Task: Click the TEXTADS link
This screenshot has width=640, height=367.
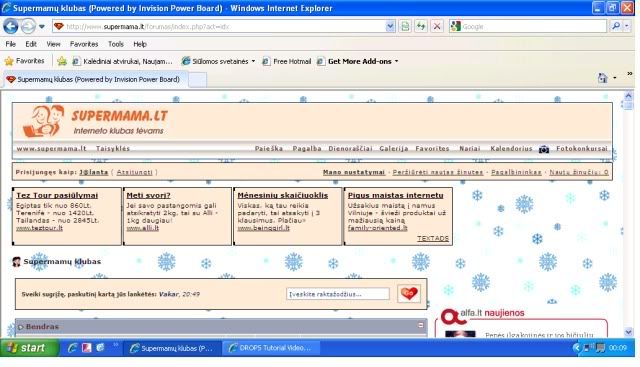Action: 433,238
